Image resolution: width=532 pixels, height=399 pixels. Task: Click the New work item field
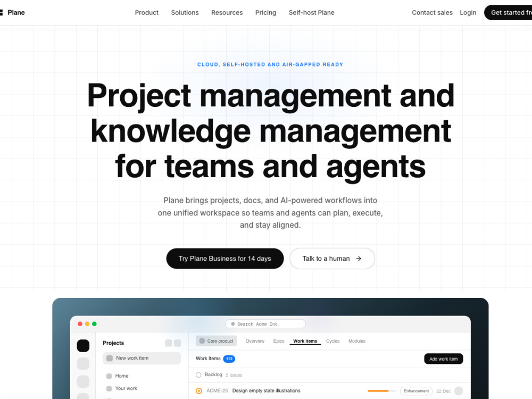point(142,358)
